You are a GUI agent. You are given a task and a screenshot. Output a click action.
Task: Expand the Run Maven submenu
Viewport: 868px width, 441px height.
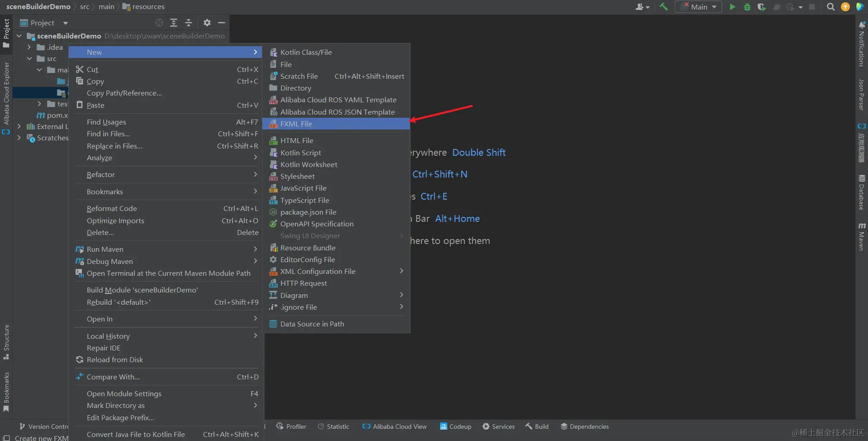[x=166, y=249]
